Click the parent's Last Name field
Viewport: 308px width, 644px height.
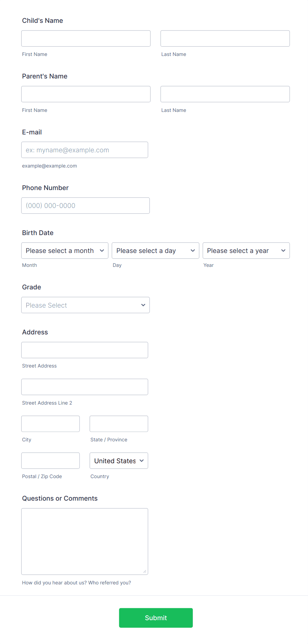click(x=225, y=94)
